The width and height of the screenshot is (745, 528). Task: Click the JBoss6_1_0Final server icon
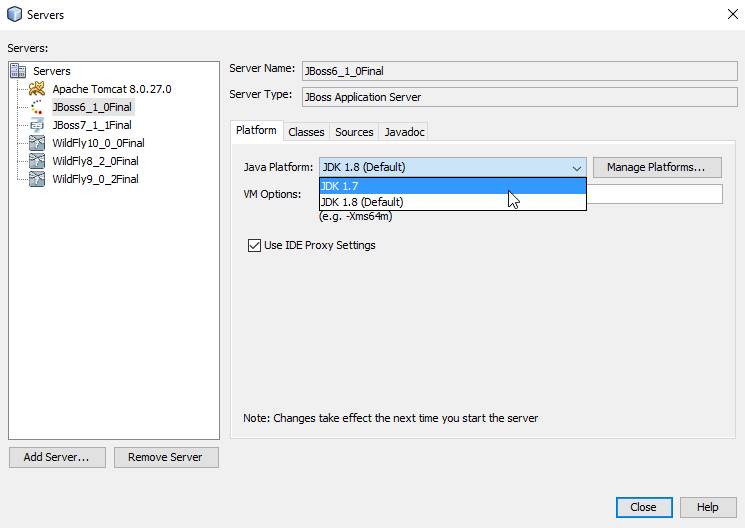(37, 107)
